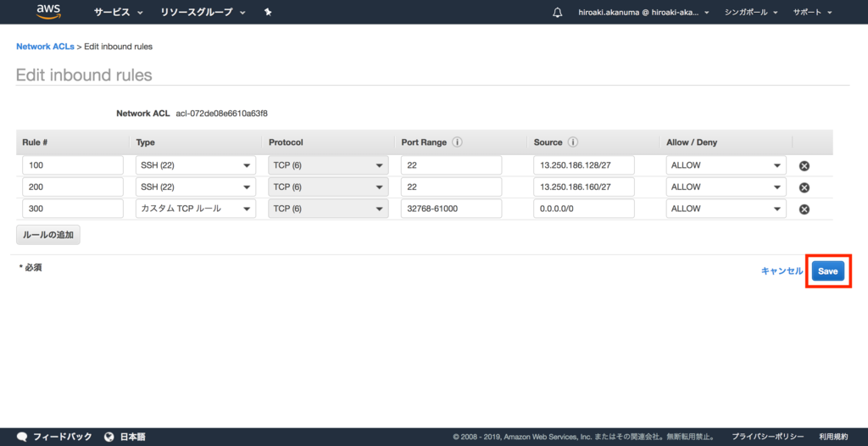Click the ACL ID acl-072de08e6610a63f8
Screen dimensions: 868x446
click(x=222, y=114)
